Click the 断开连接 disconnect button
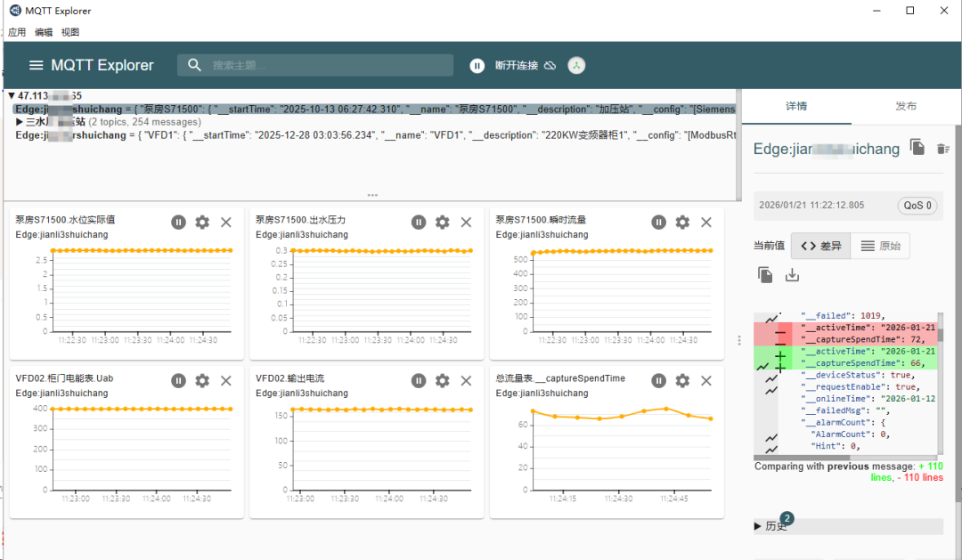 click(526, 66)
